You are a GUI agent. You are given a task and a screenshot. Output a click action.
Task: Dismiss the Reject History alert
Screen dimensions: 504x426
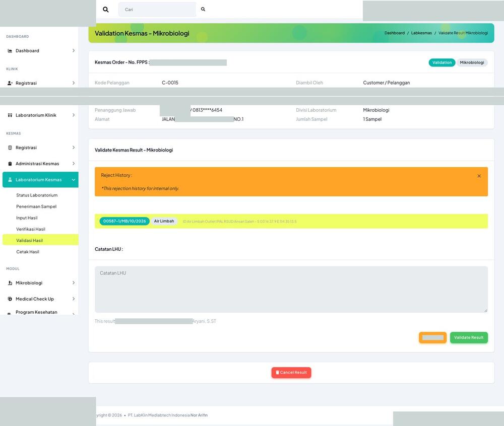[x=479, y=176]
